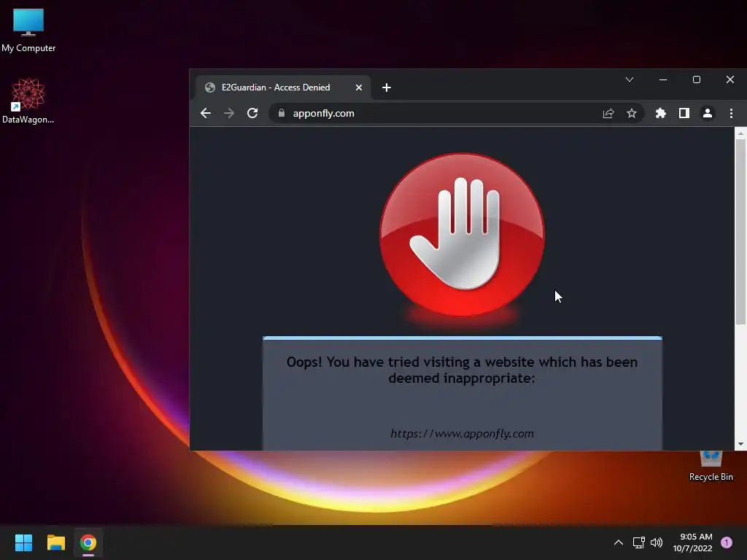Open a new tab with plus button

(387, 87)
